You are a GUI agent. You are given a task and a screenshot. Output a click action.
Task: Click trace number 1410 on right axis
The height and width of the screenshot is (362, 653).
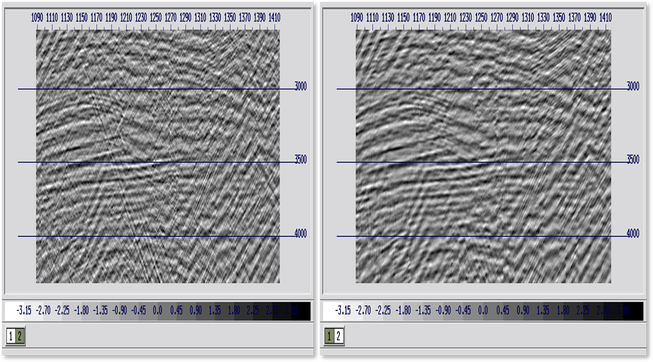605,17
